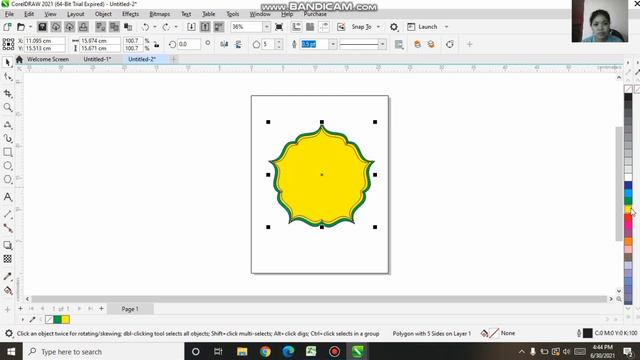
Task: Click the Launch button
Action: (x=423, y=27)
